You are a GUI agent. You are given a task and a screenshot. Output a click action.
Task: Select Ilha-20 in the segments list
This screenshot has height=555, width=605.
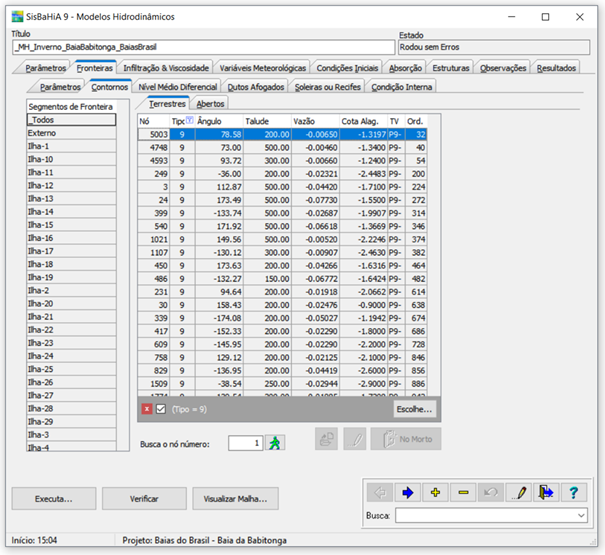pyautogui.click(x=71, y=304)
